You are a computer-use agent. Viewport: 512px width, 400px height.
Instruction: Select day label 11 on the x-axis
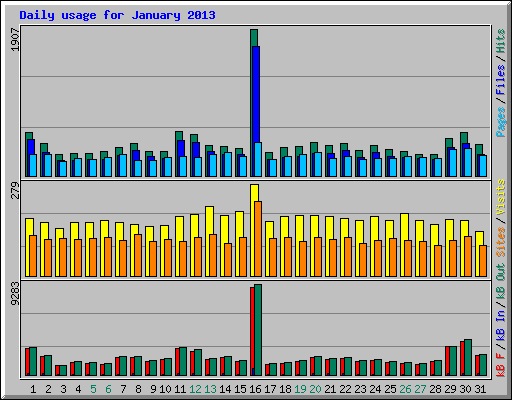pos(180,389)
